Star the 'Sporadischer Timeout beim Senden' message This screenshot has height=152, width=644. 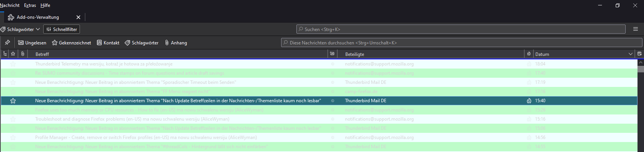(13, 82)
